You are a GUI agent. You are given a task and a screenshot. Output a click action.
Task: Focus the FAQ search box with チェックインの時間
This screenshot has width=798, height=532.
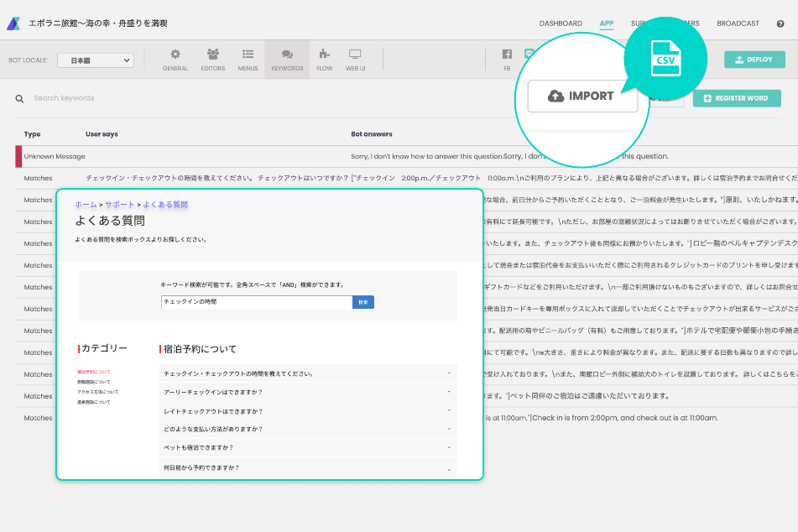click(x=257, y=302)
